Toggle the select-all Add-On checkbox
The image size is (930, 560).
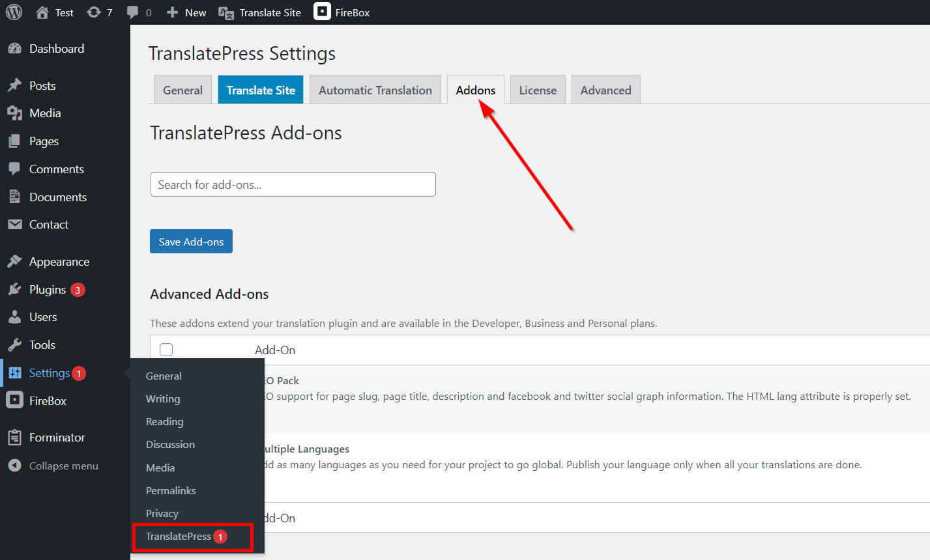[166, 350]
